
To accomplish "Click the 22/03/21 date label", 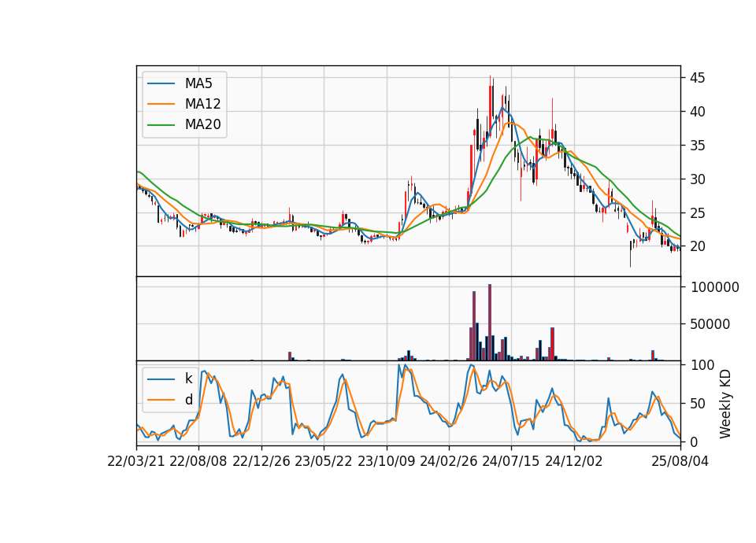I will [x=136, y=462].
